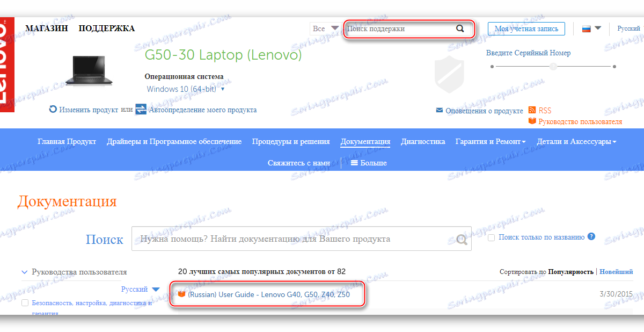The image size is (644, 332).
Task: Check the 'Безопасность, настройка, диагностика' checkbox
Action: pos(25,304)
